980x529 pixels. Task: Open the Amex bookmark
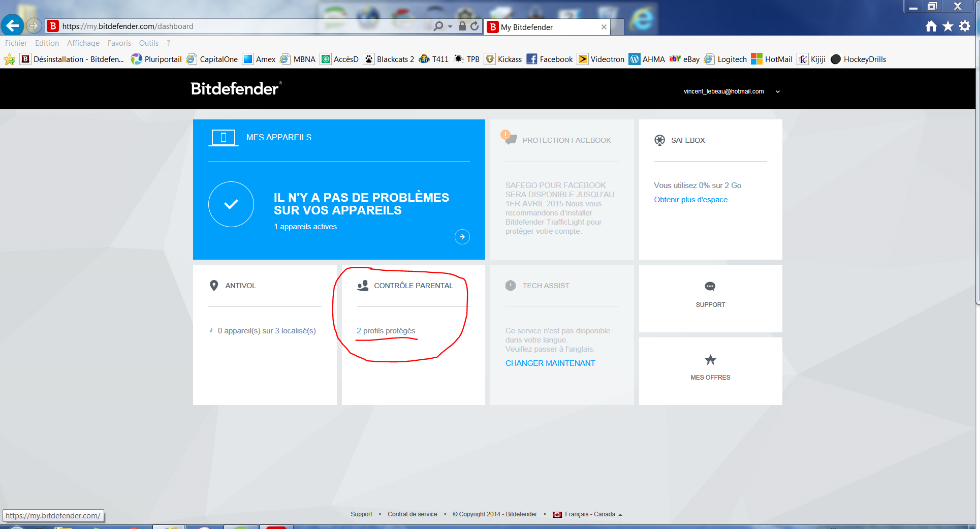tap(259, 59)
